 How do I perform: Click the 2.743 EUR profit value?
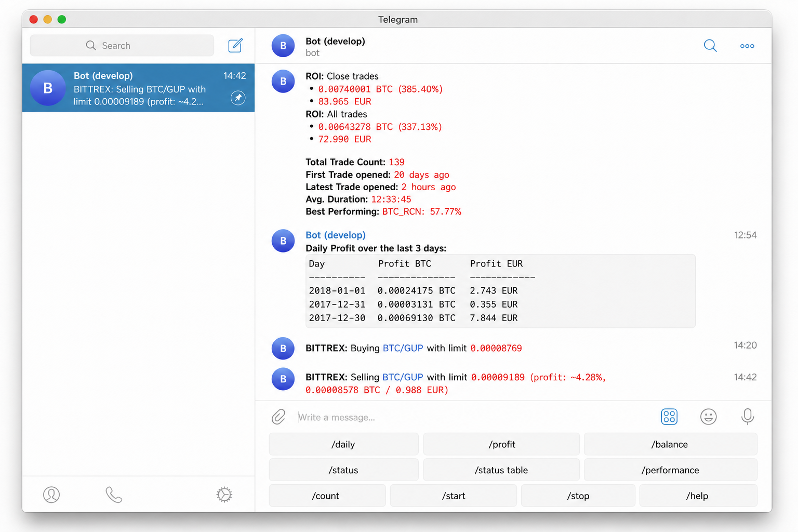pyautogui.click(x=494, y=290)
